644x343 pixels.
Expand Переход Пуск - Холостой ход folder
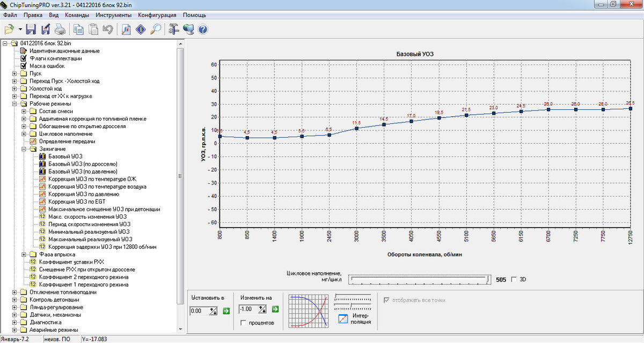pos(14,81)
